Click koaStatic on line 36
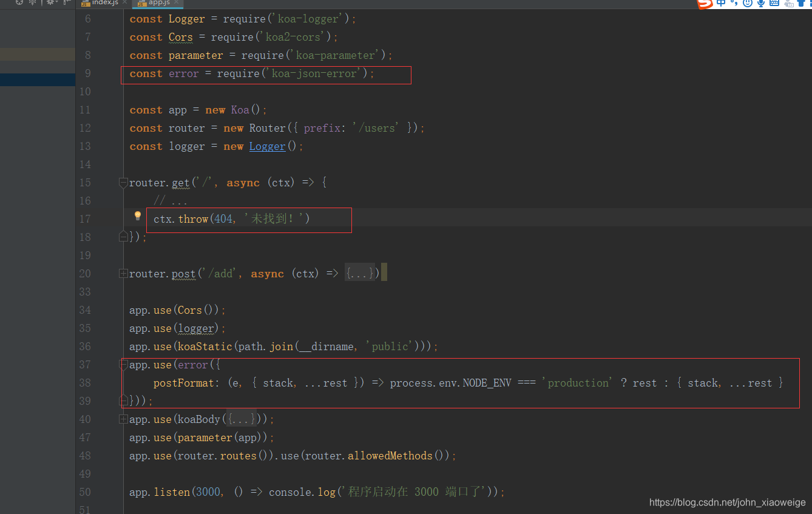This screenshot has width=812, height=514. coord(205,347)
